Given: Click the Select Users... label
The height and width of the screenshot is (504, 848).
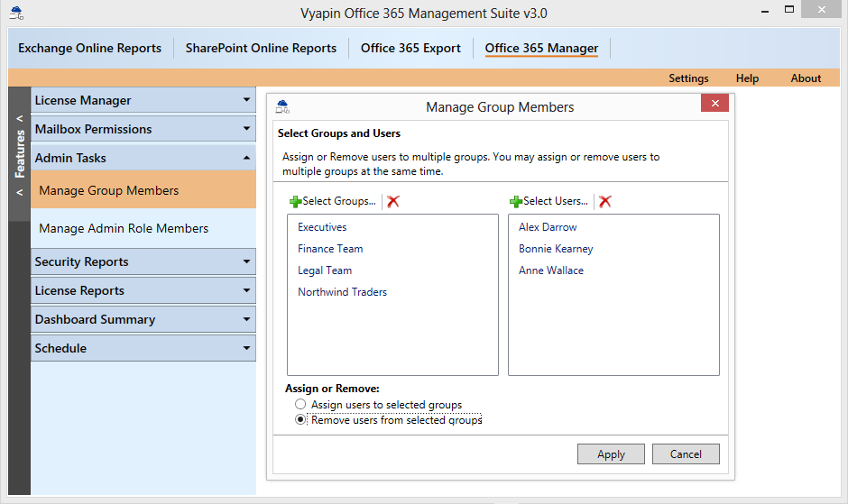Looking at the screenshot, I should pos(556,201).
